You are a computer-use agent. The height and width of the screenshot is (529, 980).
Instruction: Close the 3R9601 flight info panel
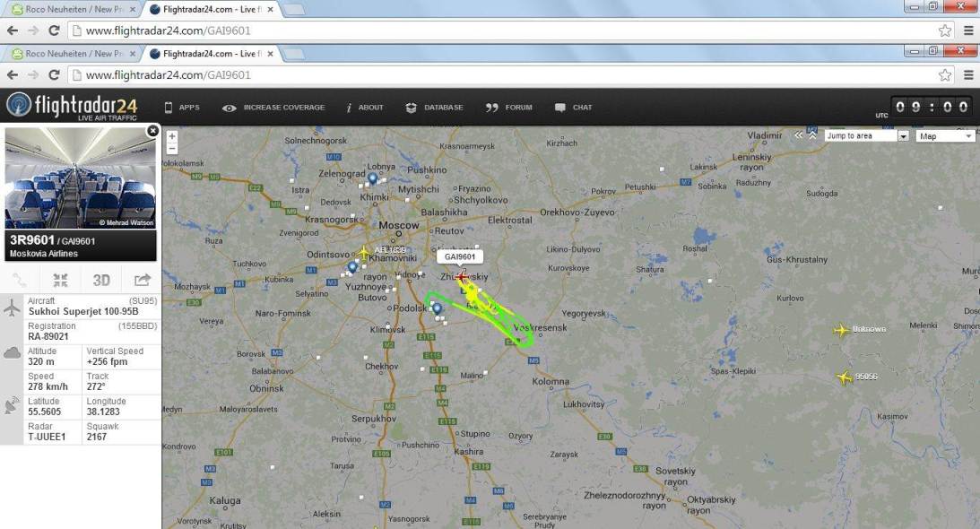pos(152,131)
